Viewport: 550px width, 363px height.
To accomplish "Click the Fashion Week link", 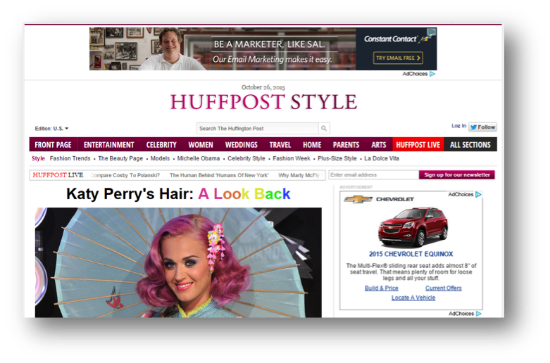I will tap(291, 159).
